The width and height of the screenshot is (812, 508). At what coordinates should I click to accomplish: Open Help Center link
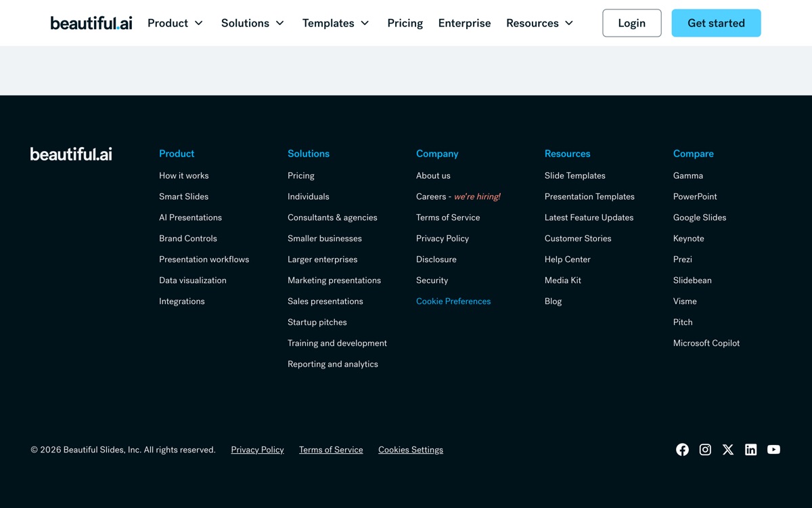(568, 259)
